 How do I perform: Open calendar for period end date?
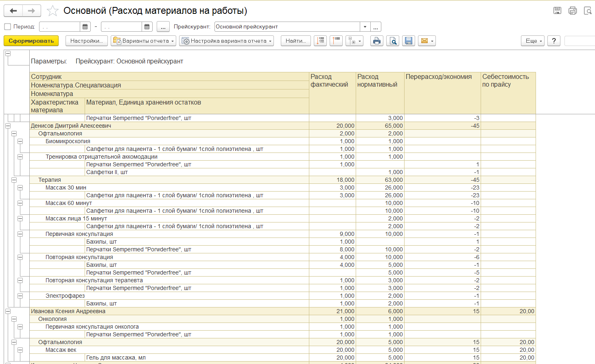[x=147, y=27]
